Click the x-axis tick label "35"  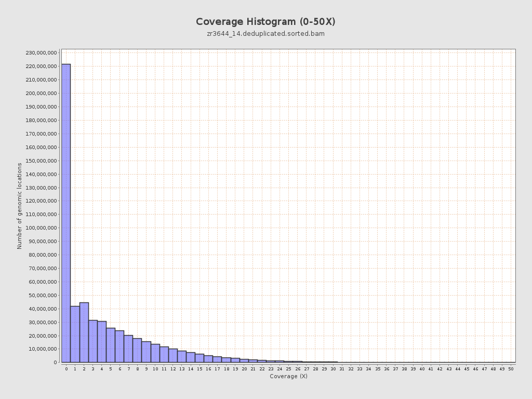(378, 369)
